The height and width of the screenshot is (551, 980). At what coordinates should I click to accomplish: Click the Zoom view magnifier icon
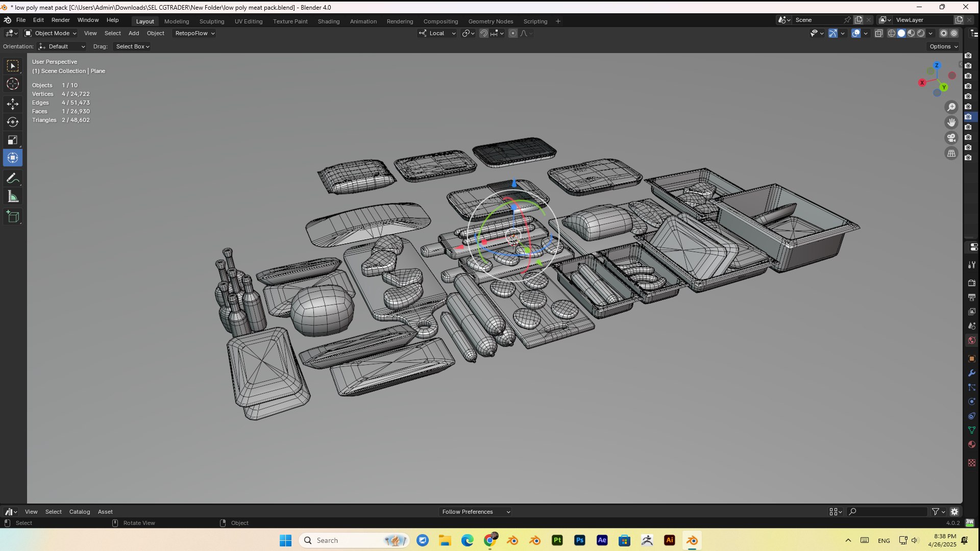tap(951, 107)
